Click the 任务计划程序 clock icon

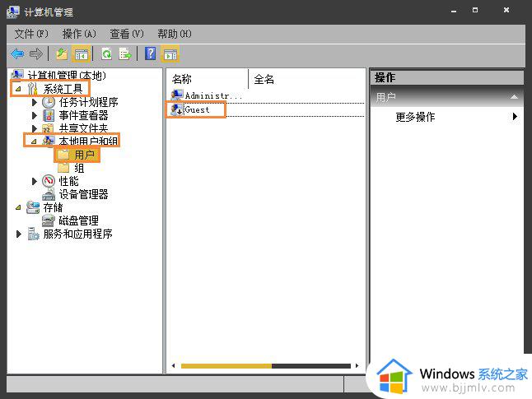(49, 102)
